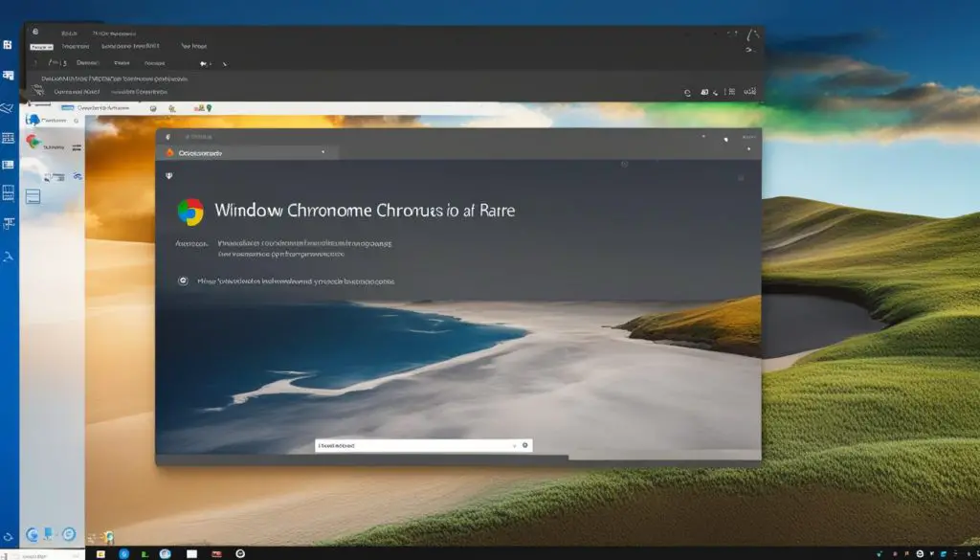Open the tab dropdown arrow next to the tab
Viewport: 980px width, 560px height.
click(323, 151)
